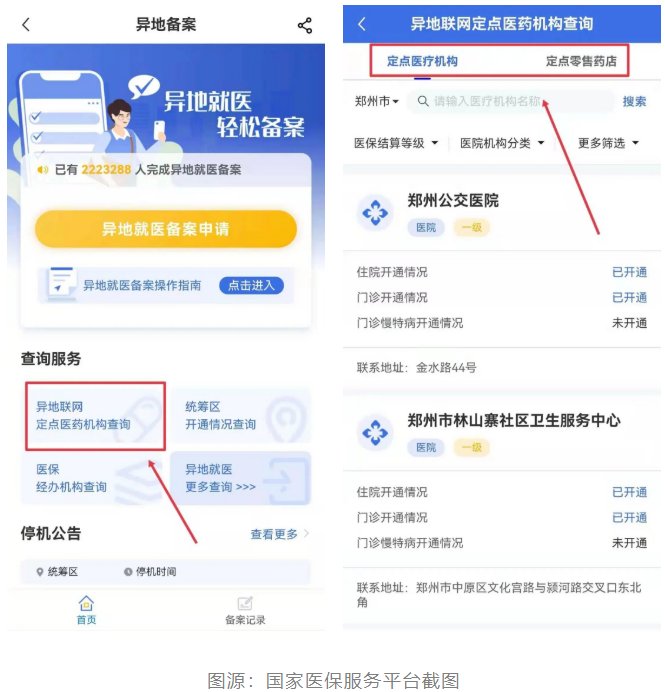This screenshot has width=665, height=692.
Task: Open the 医保结算等级 filter dropdown
Action: pyautogui.click(x=396, y=143)
